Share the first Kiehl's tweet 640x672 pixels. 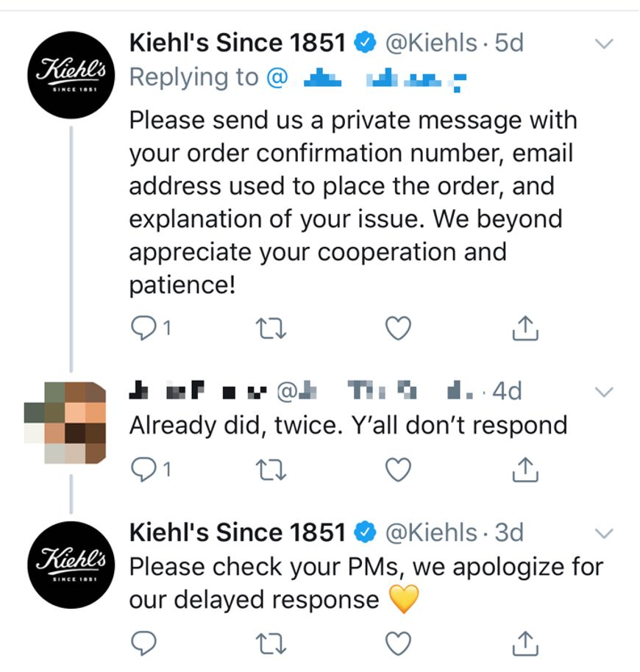pyautogui.click(x=525, y=328)
